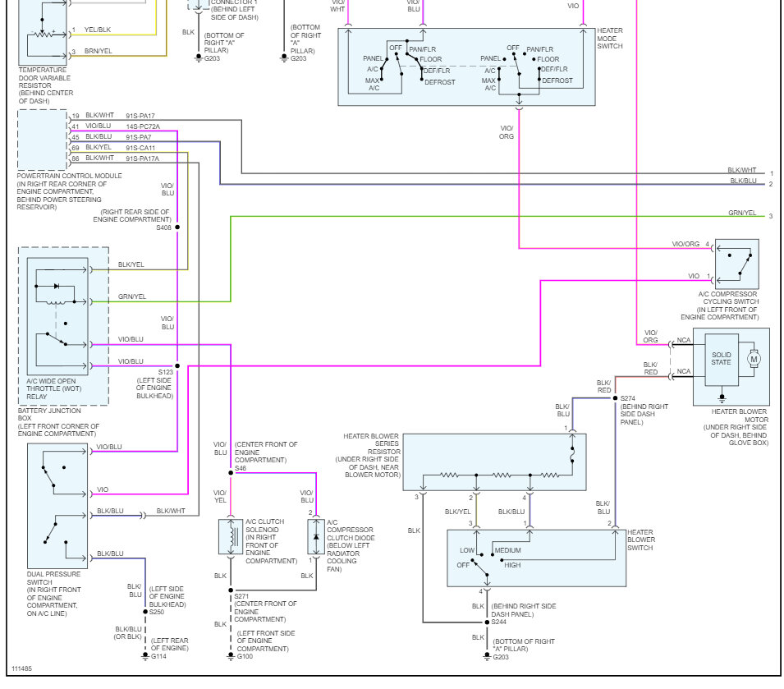The width and height of the screenshot is (784, 689).
Task: Click circuit code 91S-PA17A
Action: coord(143,158)
